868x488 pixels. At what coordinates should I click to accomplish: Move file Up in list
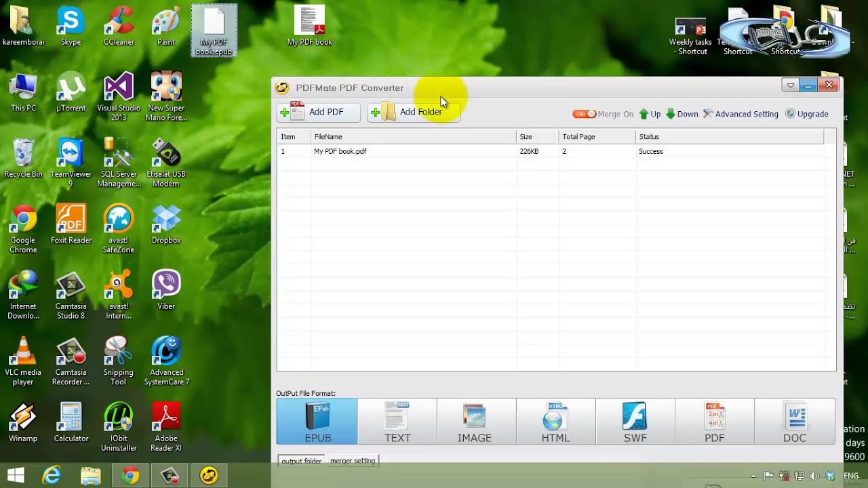[x=650, y=114]
